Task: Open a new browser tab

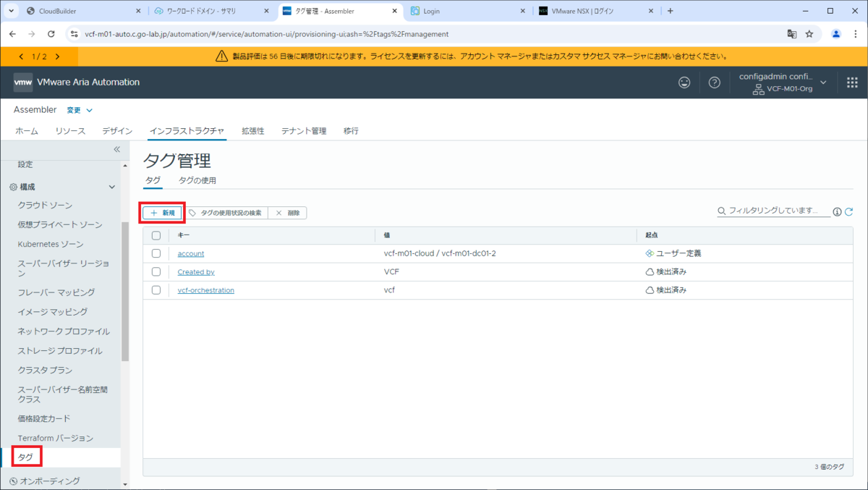Action: (x=671, y=11)
